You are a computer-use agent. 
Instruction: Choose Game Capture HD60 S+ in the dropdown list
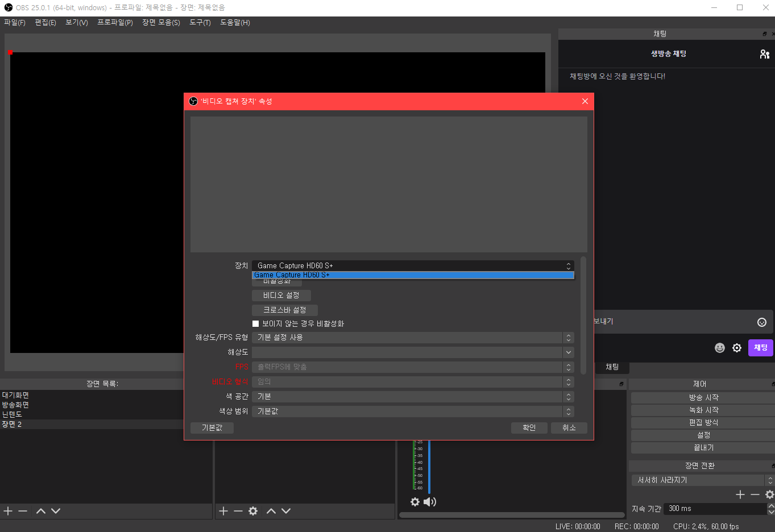(413, 275)
